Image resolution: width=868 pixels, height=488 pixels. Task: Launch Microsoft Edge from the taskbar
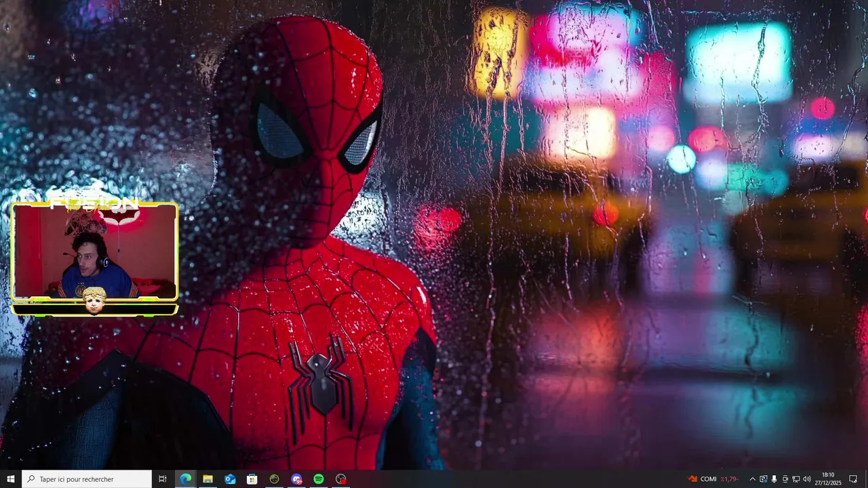point(185,479)
